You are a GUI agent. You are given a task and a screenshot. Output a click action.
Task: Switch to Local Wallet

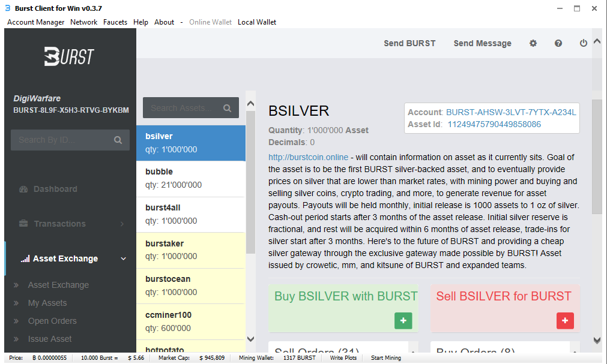pyautogui.click(x=256, y=22)
